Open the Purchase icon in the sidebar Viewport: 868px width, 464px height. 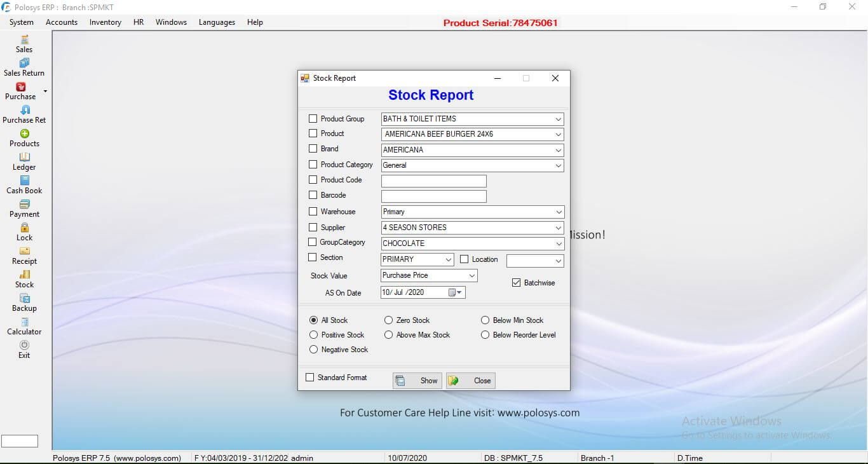tap(20, 86)
